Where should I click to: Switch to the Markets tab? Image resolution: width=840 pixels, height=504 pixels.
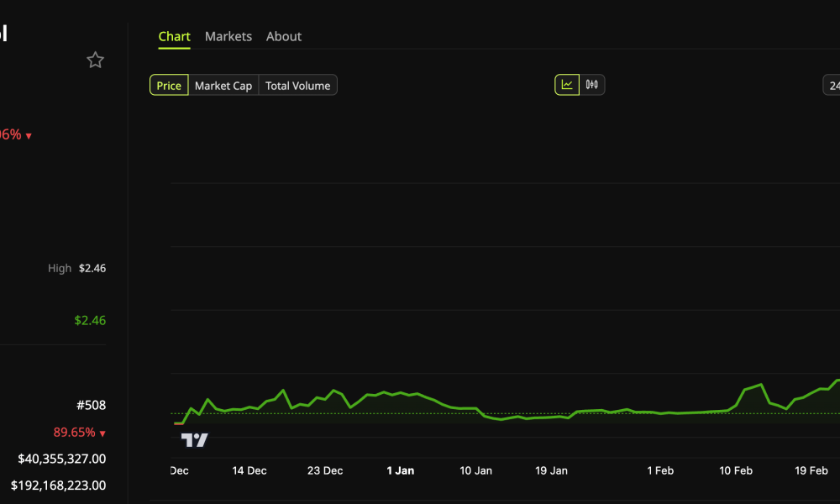coord(228,37)
